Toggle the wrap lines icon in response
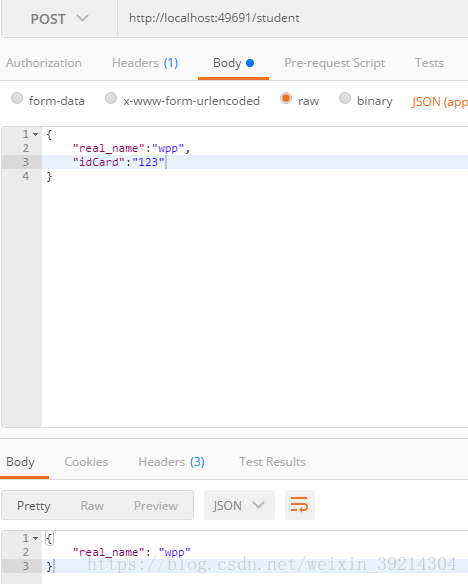 point(300,505)
